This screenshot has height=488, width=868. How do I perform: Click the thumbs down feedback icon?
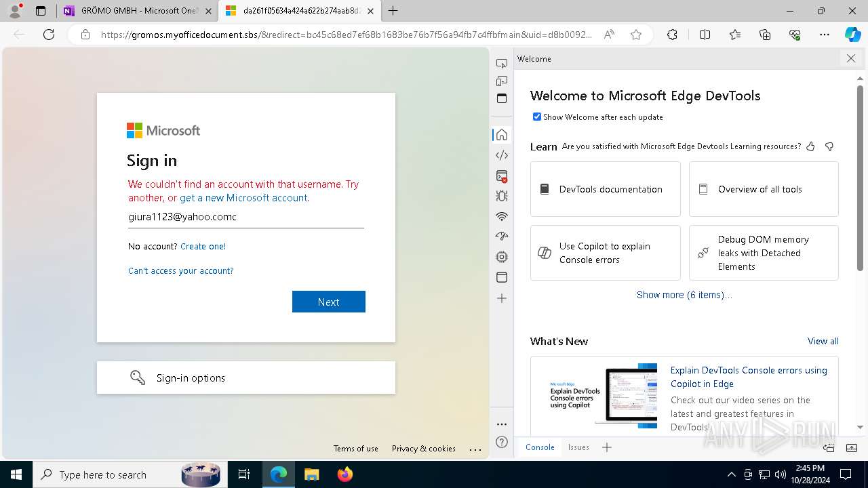coord(829,146)
